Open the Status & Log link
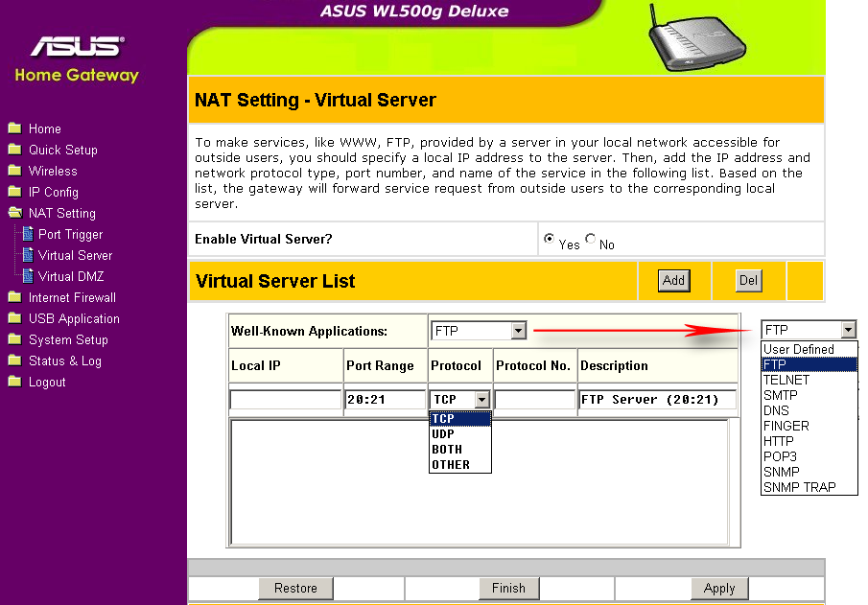This screenshot has width=868, height=605. (x=65, y=361)
